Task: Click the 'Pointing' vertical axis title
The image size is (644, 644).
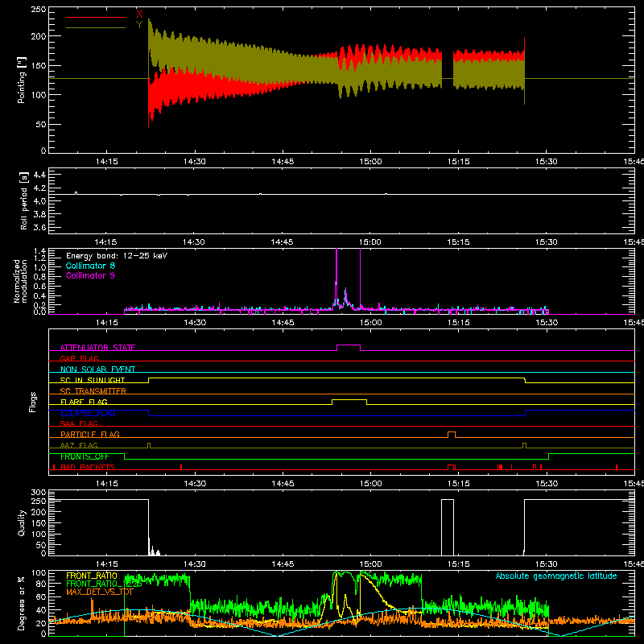Action: (22, 80)
